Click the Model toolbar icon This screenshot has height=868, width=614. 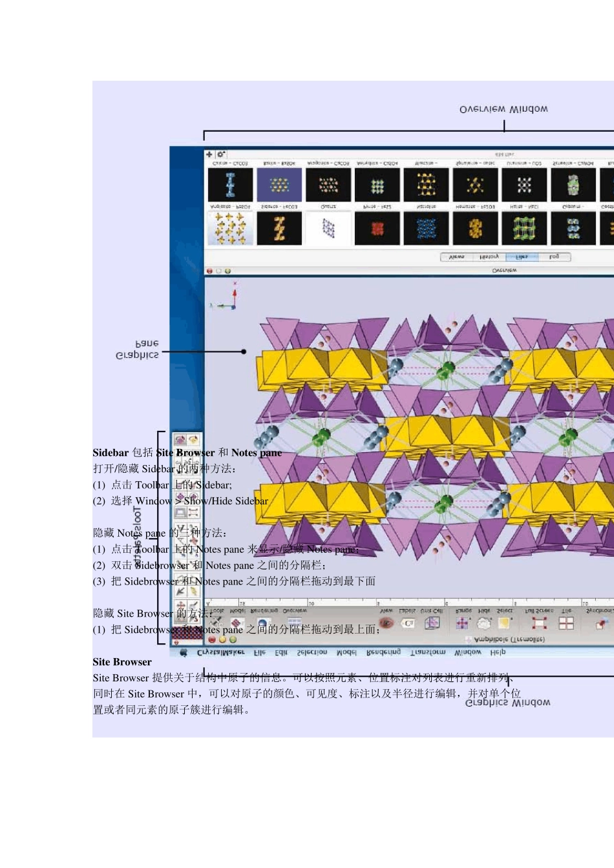click(x=237, y=622)
